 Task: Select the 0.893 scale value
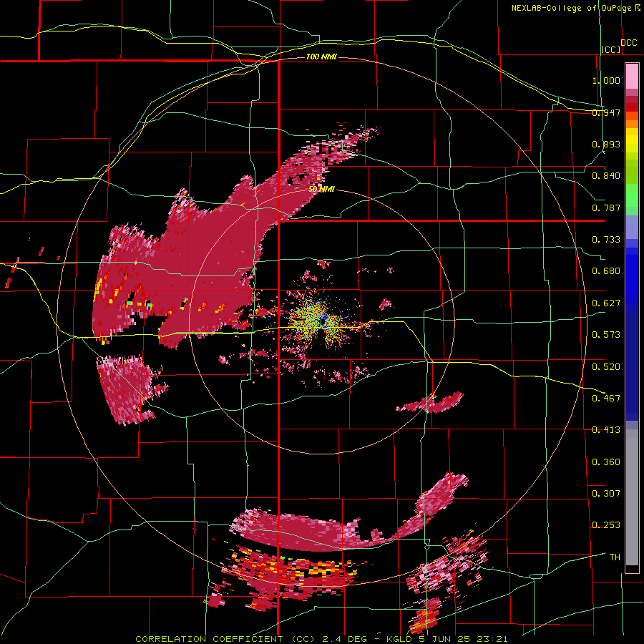[606, 144]
